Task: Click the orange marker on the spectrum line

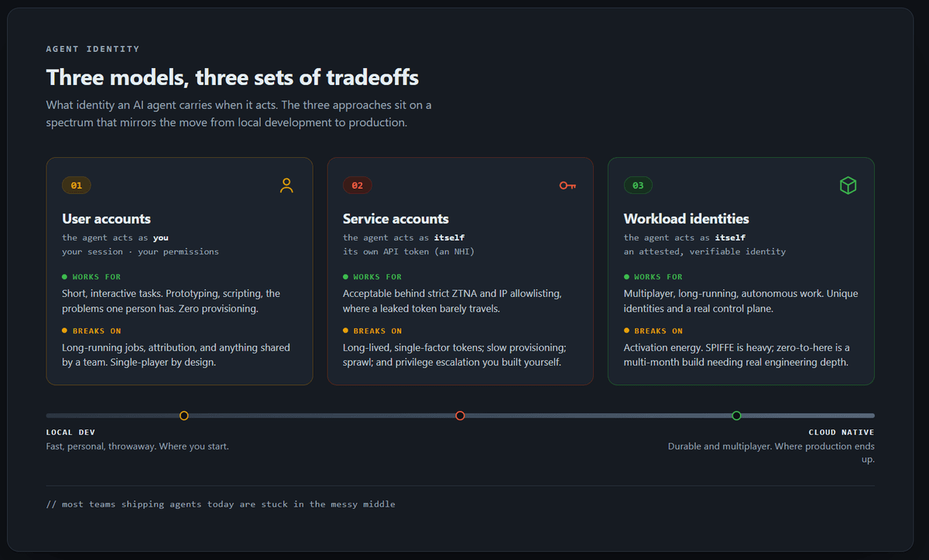Action: point(184,416)
